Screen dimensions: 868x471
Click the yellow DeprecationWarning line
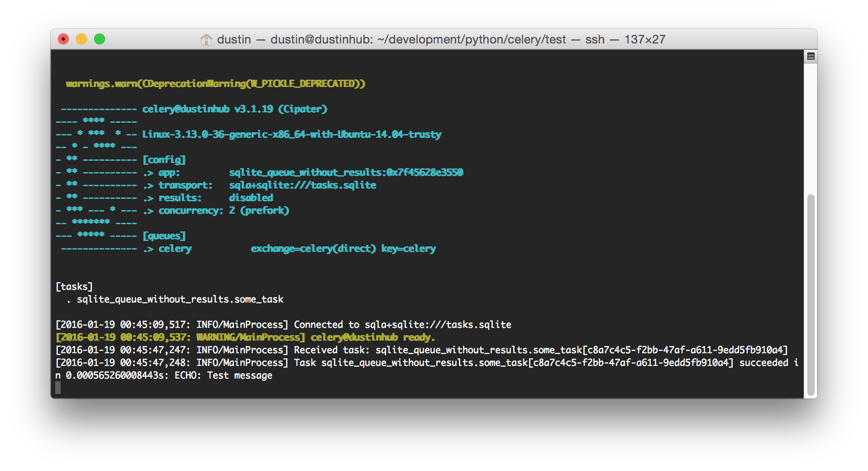coord(215,84)
